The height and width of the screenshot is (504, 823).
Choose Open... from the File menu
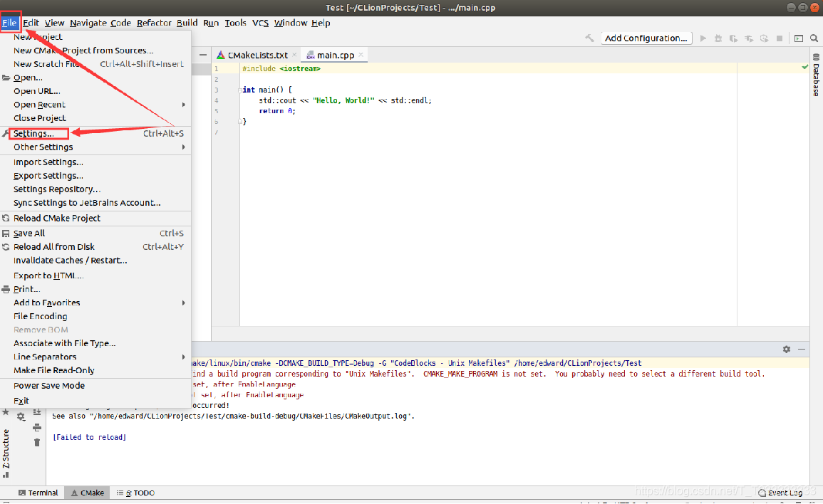[95, 78]
